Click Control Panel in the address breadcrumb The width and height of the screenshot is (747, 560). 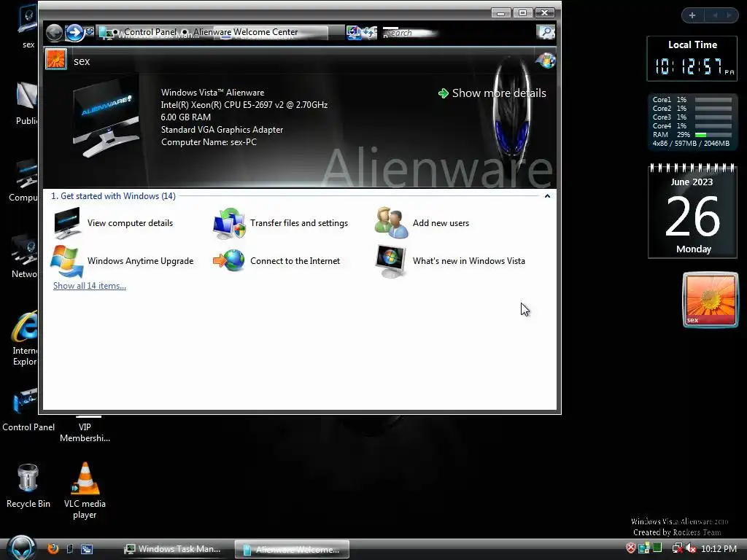tap(150, 32)
